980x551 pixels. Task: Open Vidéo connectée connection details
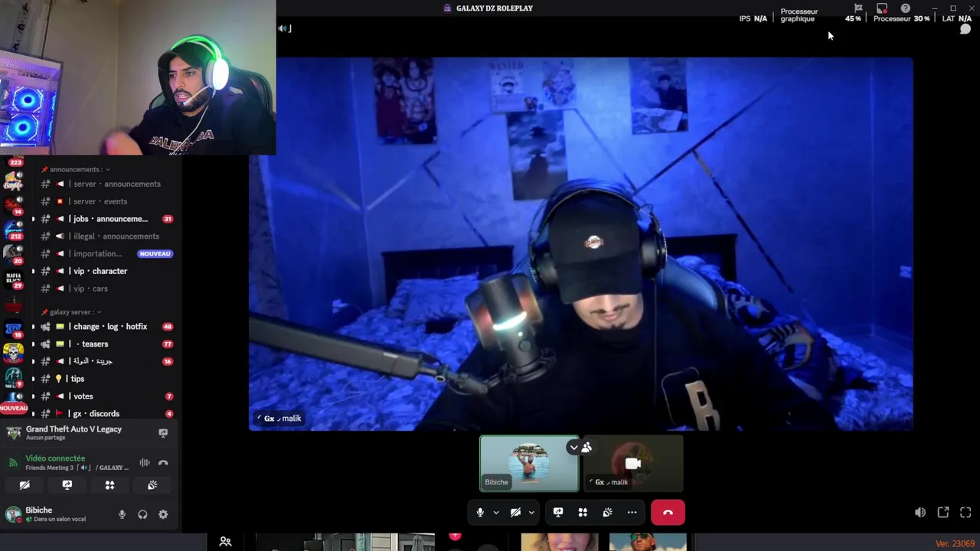[x=55, y=458]
